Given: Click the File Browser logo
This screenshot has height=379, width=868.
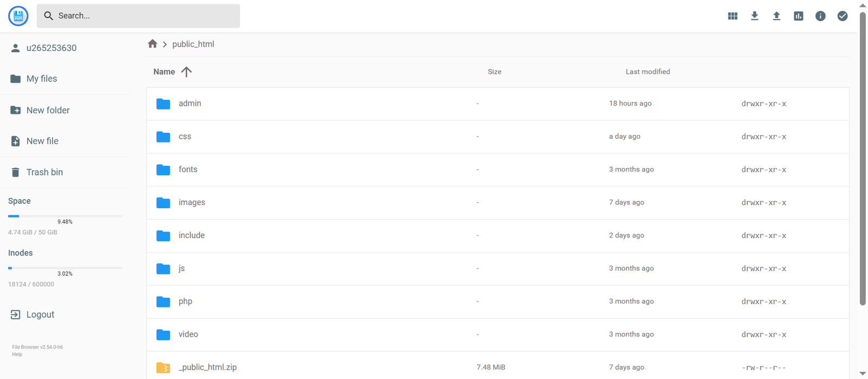Looking at the screenshot, I should [18, 16].
